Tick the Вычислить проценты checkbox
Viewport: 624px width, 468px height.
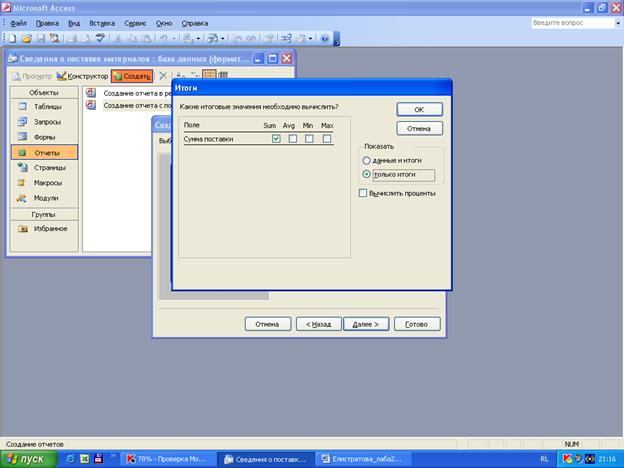coord(363,193)
